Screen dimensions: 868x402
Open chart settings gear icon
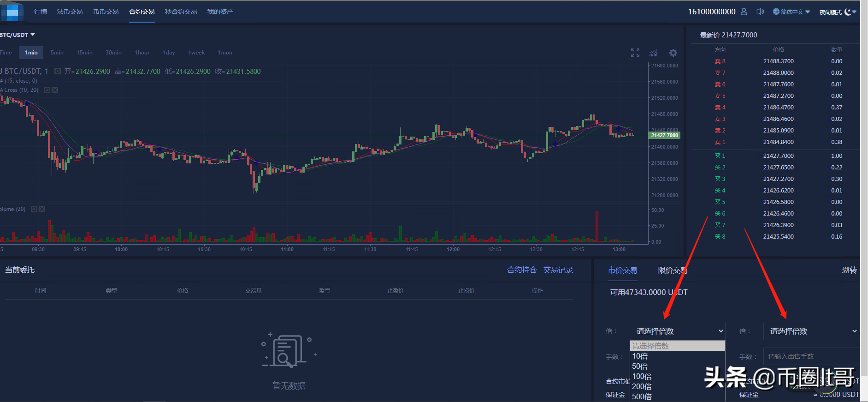point(673,53)
